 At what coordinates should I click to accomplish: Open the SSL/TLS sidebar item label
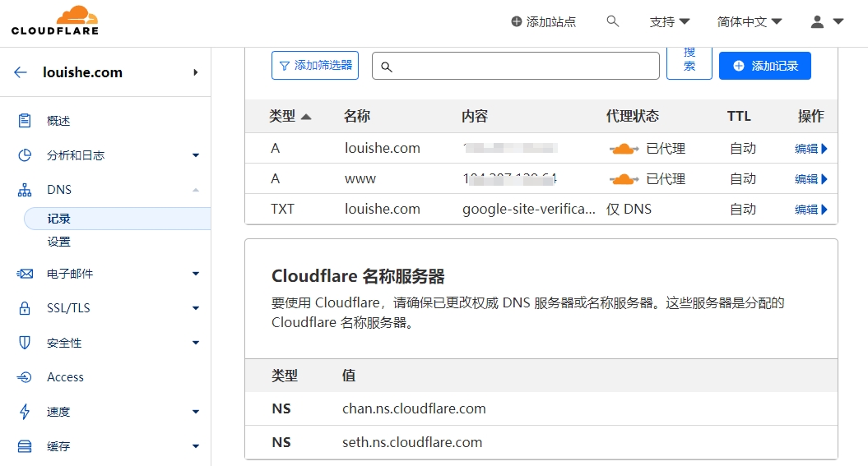[68, 308]
